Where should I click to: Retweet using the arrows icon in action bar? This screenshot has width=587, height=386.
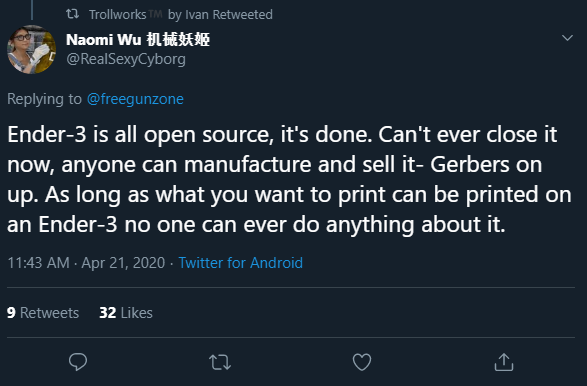click(220, 362)
